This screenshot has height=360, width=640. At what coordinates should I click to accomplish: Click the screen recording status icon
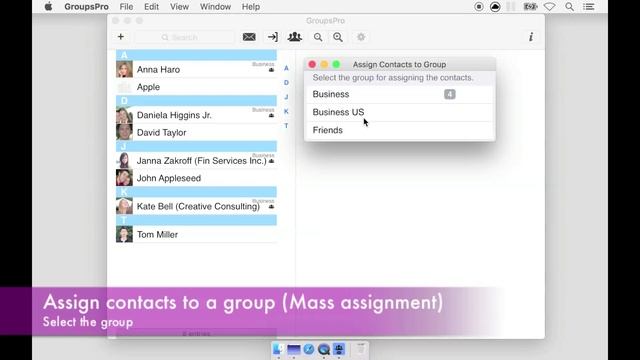pos(479,7)
